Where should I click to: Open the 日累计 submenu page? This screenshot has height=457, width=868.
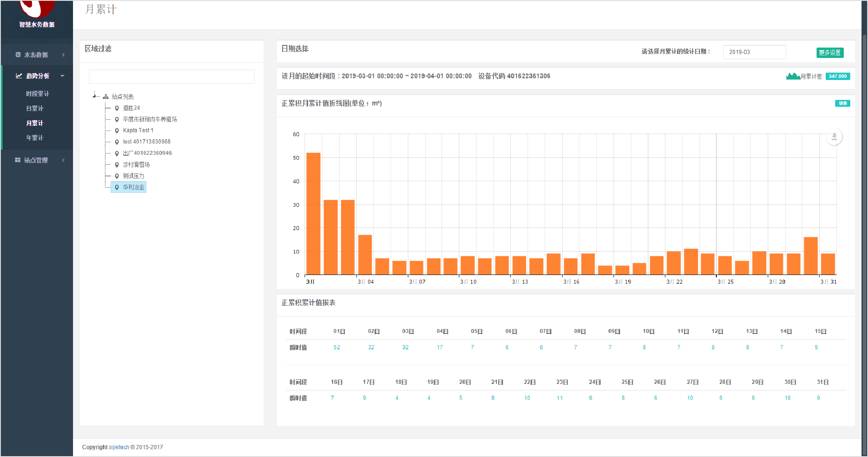tap(35, 109)
